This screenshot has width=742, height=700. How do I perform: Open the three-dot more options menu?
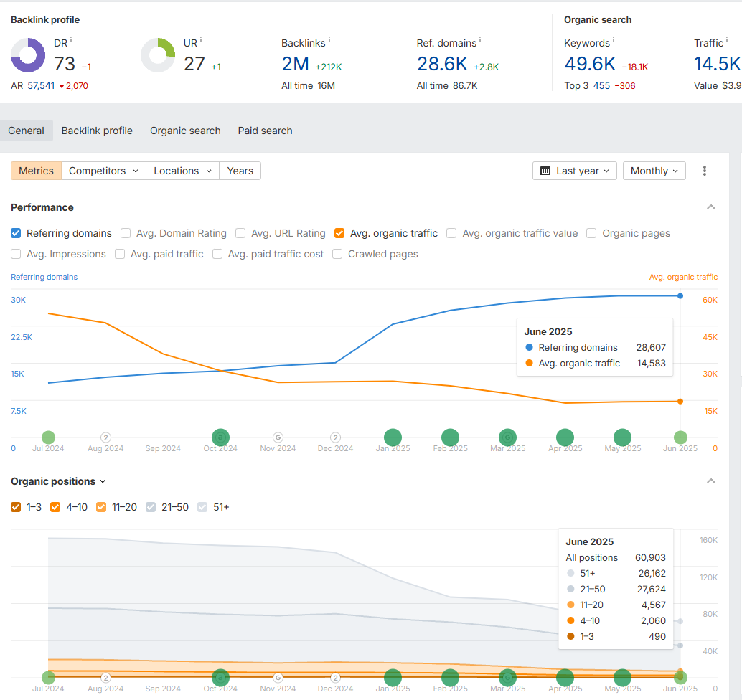(x=705, y=171)
